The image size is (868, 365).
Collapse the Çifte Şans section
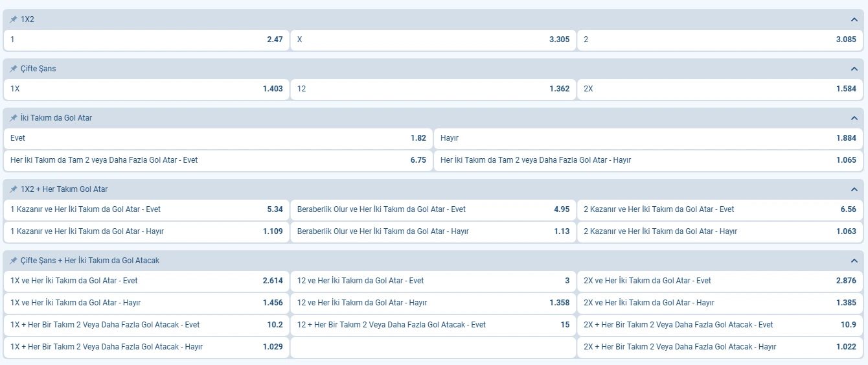854,69
